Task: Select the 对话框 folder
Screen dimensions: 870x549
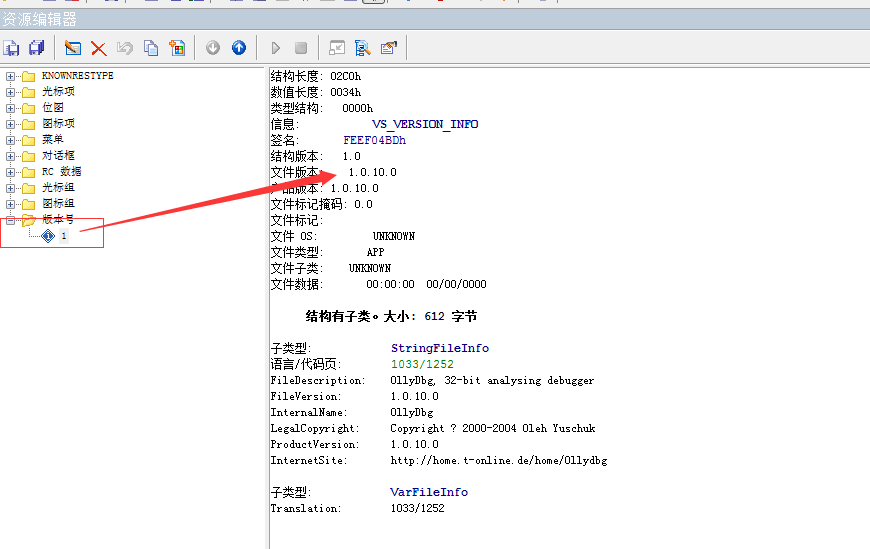Action: 58,155
